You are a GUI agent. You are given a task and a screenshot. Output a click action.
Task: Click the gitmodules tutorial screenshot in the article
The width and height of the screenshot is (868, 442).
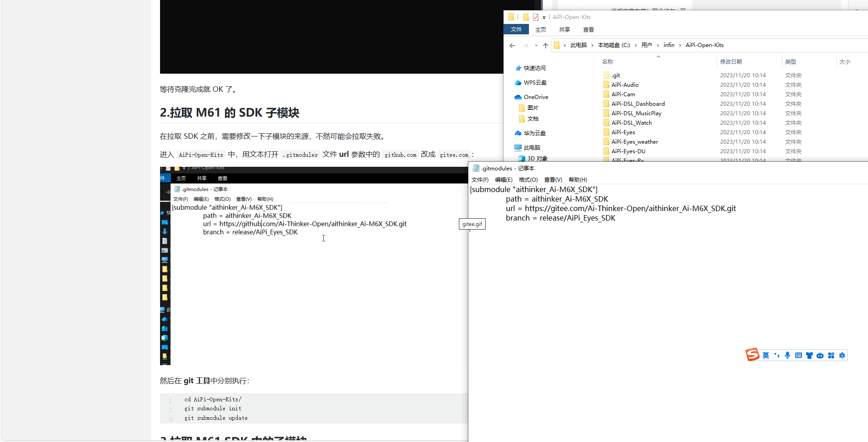314,266
